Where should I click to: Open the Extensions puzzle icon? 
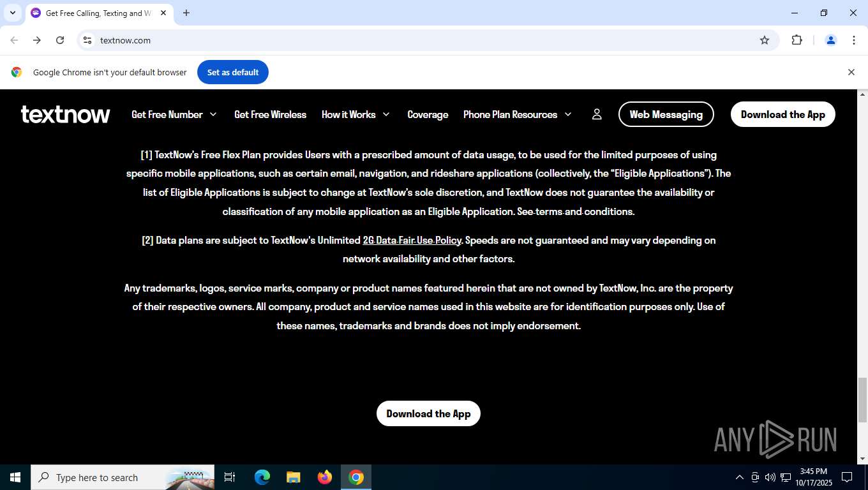pyautogui.click(x=797, y=40)
